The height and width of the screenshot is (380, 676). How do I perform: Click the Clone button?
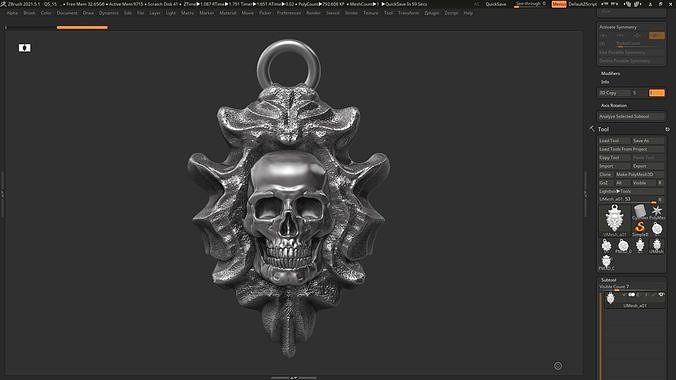point(605,174)
